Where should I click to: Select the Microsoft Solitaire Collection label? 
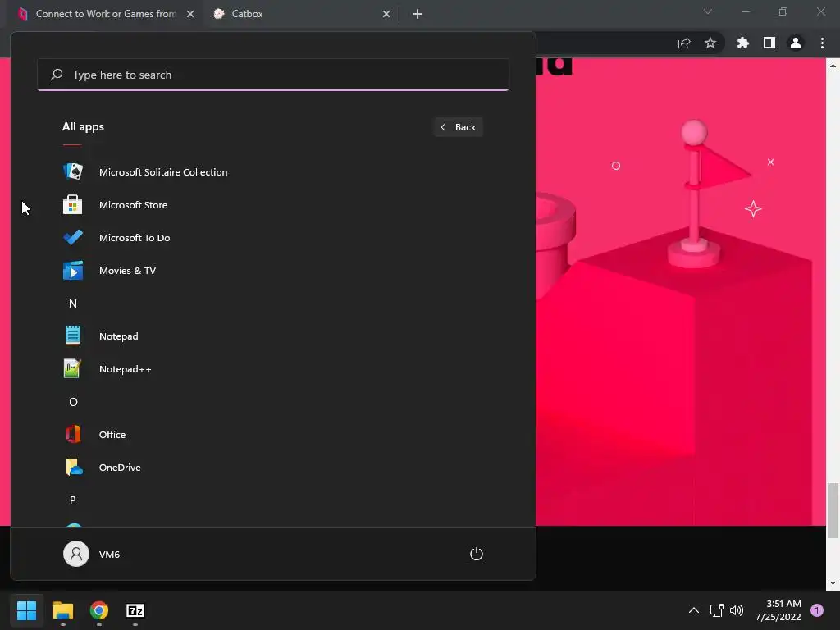pos(163,172)
